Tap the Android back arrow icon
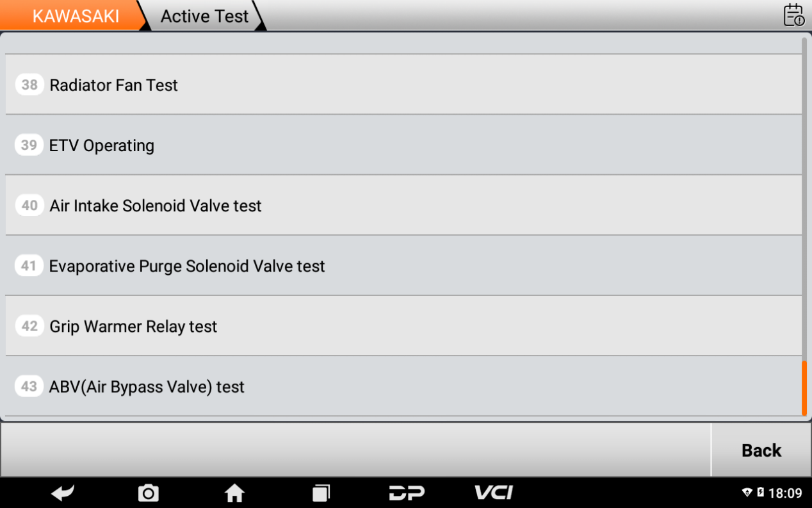Viewport: 812px width, 508px height. click(63, 493)
